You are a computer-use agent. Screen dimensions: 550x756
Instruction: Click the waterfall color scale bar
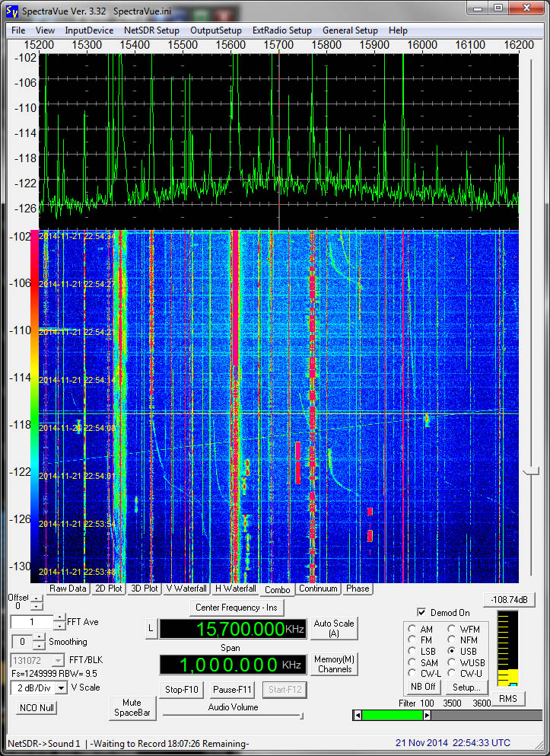tap(35, 406)
